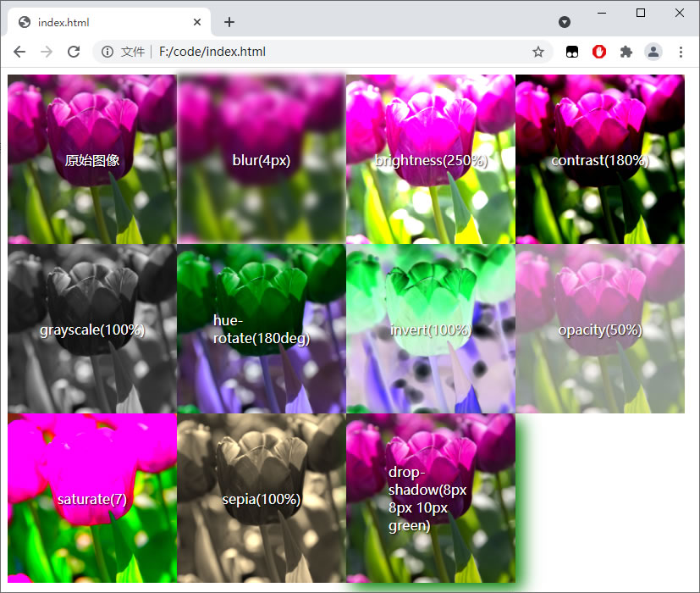Click the sepia(100%) tulip image
700x593 pixels.
[x=262, y=498]
